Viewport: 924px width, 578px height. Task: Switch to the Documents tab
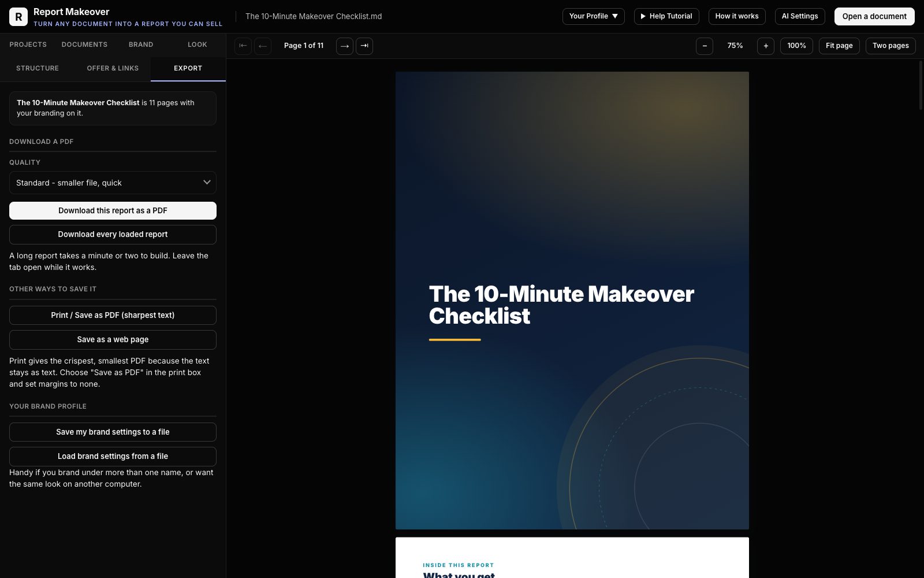pyautogui.click(x=84, y=45)
